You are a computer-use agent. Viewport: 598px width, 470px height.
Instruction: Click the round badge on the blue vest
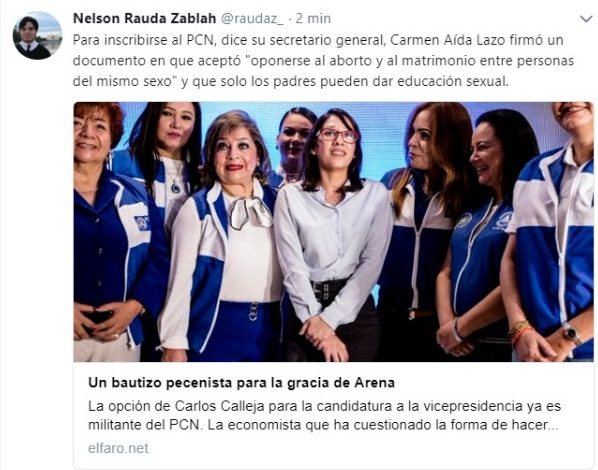464,221
